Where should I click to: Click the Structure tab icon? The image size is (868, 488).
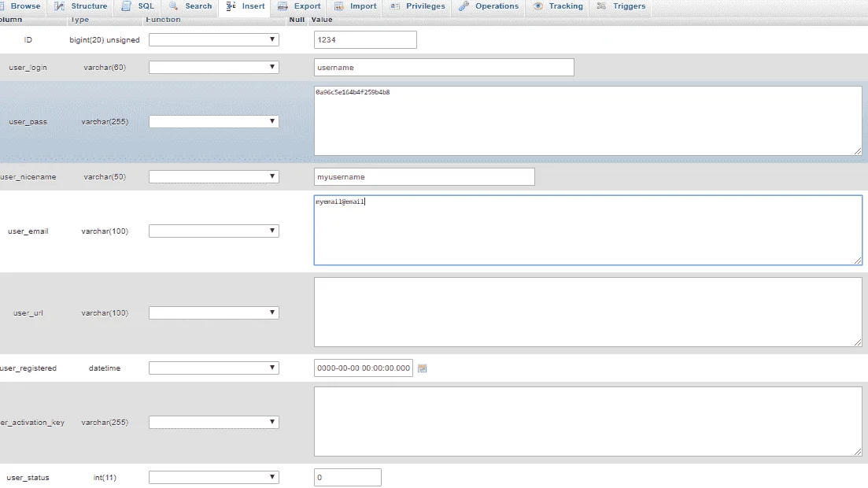59,6
